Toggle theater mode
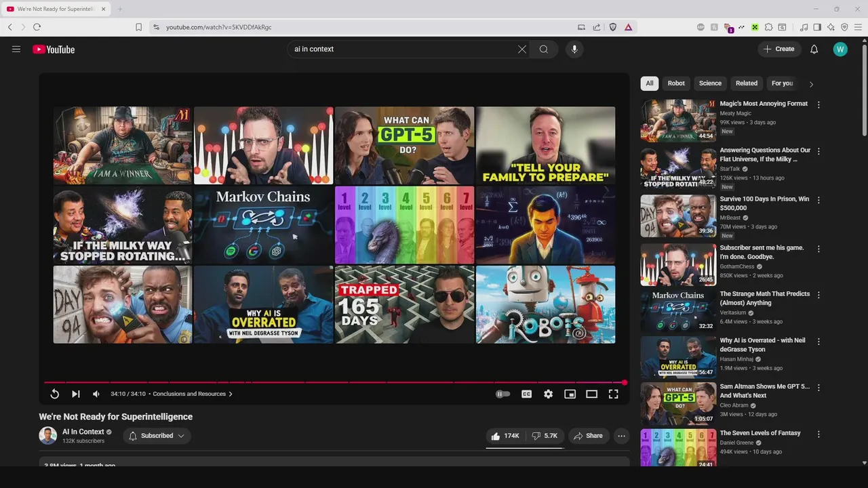 tap(591, 394)
